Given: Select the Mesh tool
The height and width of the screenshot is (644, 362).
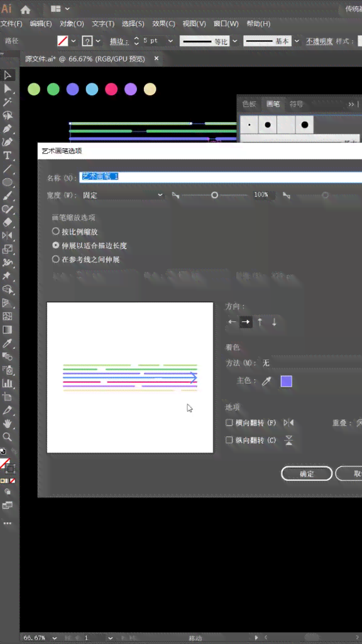Looking at the screenshot, I should (x=8, y=316).
